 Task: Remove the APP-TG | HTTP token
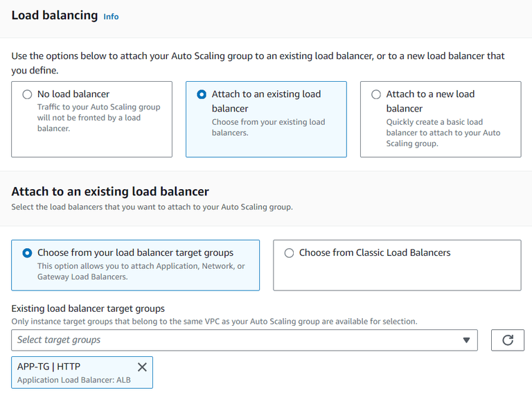(142, 367)
